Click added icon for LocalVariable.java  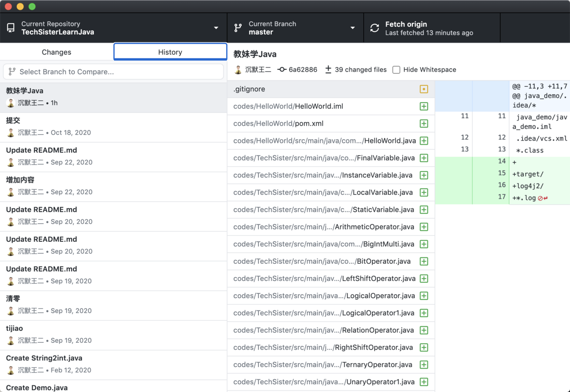point(424,193)
